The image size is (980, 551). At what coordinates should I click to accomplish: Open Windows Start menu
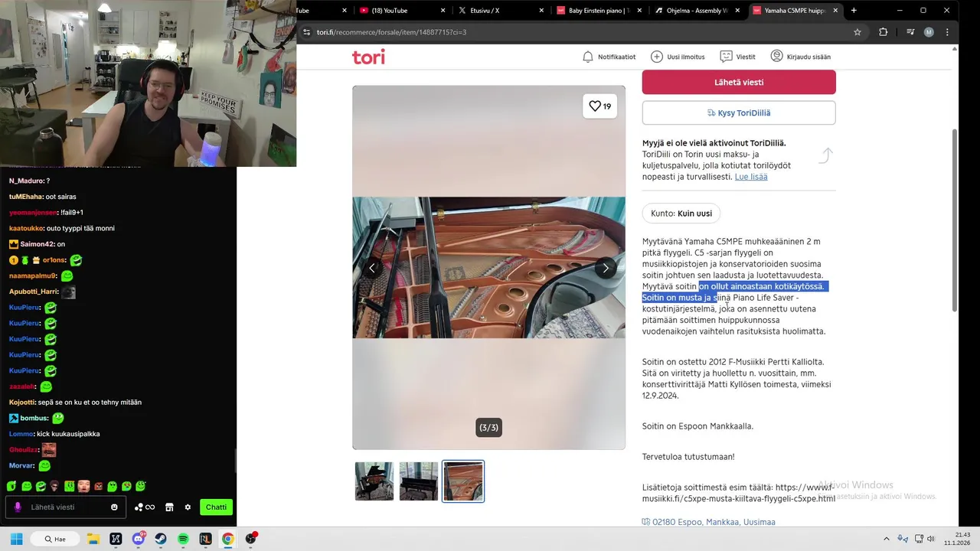click(16, 539)
